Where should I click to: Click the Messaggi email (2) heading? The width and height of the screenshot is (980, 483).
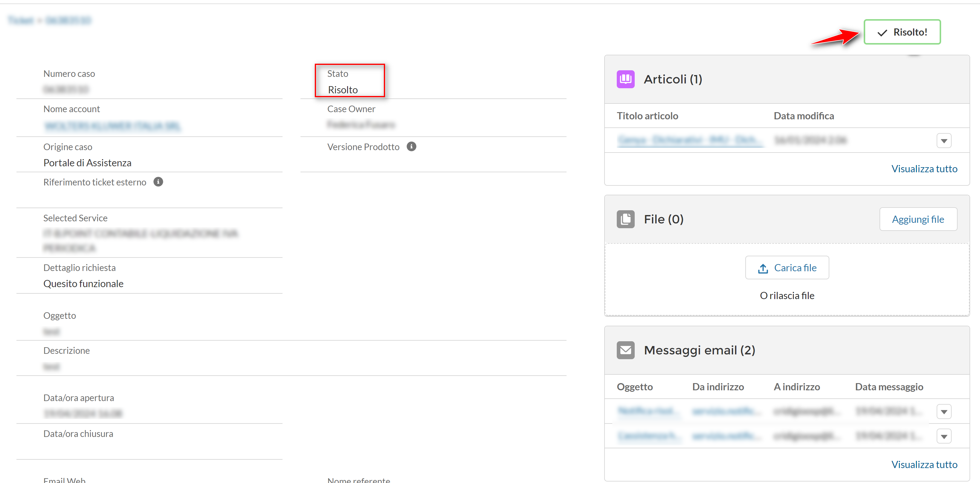(699, 351)
